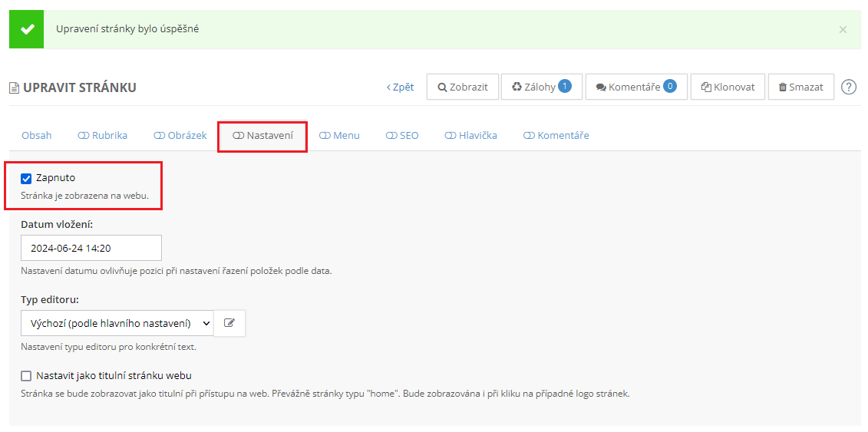Click the Zálohy backup count badge
The width and height of the screenshot is (868, 432).
coord(565,86)
